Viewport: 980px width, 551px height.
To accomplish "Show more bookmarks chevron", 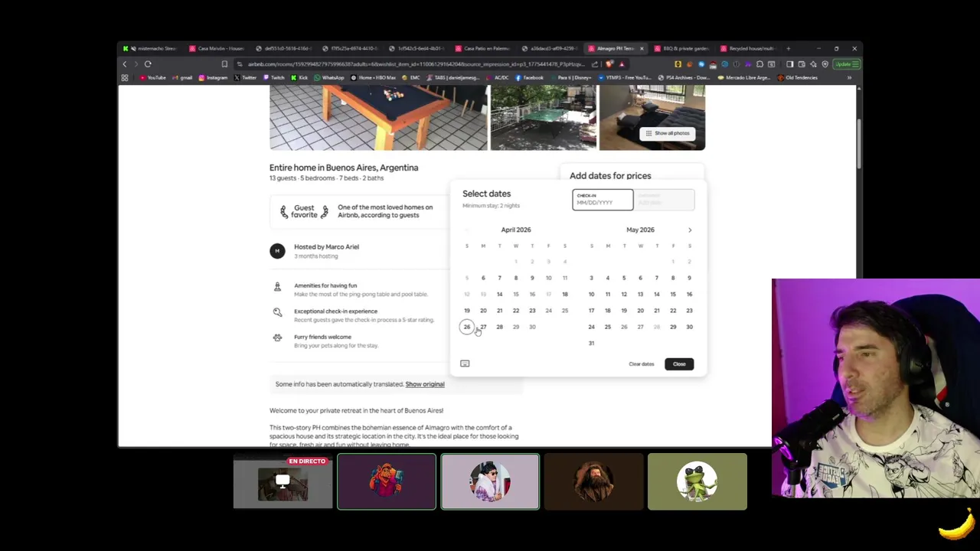I will coord(849,77).
